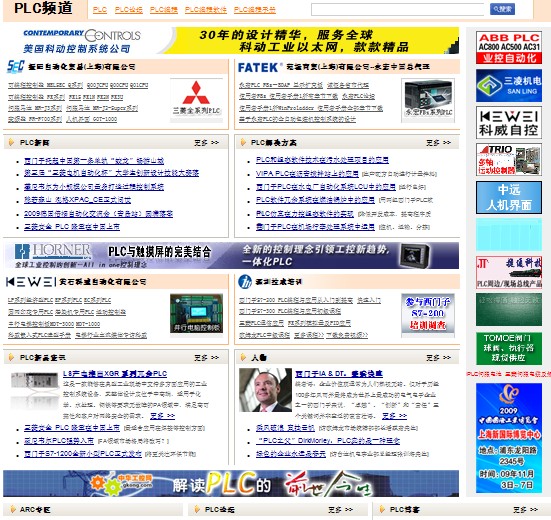
Task: Open the first PLC link in top navigation
Action: coord(100,10)
